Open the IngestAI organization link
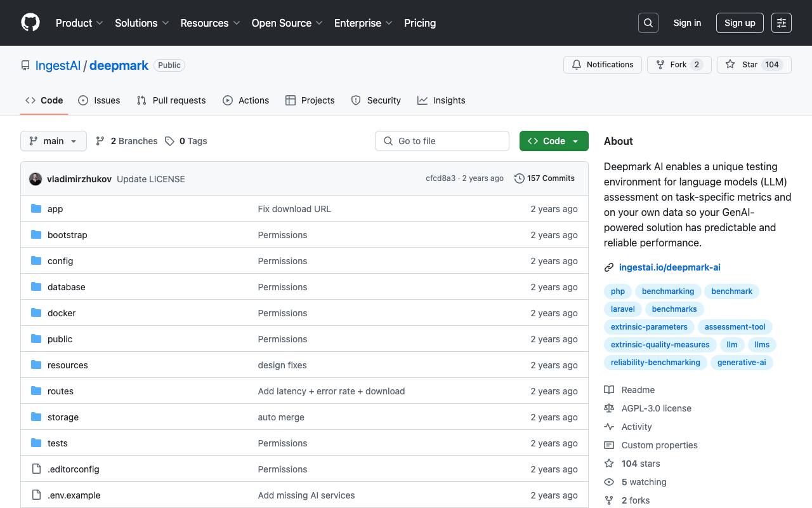Screen dimensions: 812x508 pos(58,65)
